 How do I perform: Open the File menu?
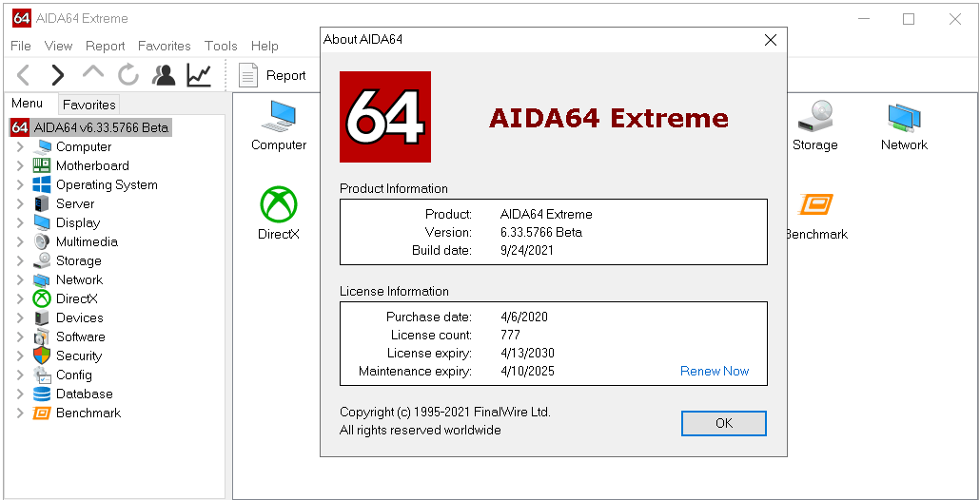click(21, 46)
